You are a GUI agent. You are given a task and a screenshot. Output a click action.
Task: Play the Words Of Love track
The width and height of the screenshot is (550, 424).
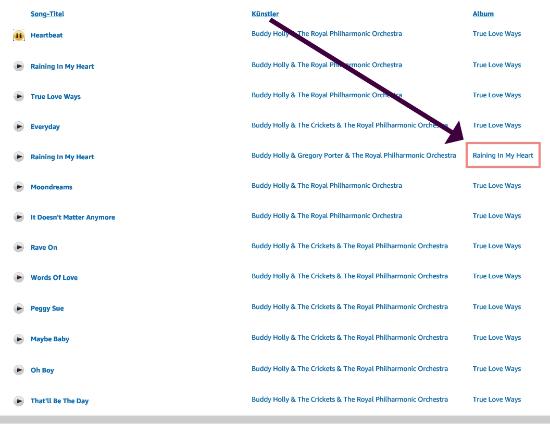tap(19, 277)
